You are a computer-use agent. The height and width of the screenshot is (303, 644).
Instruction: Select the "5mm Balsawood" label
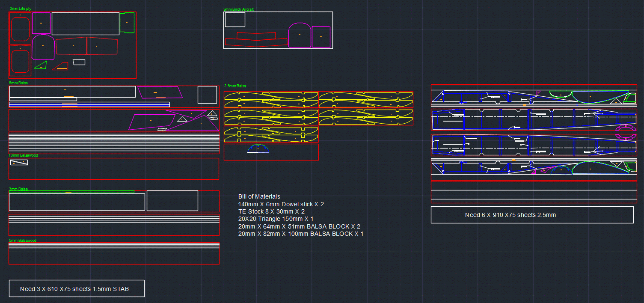[22, 241]
